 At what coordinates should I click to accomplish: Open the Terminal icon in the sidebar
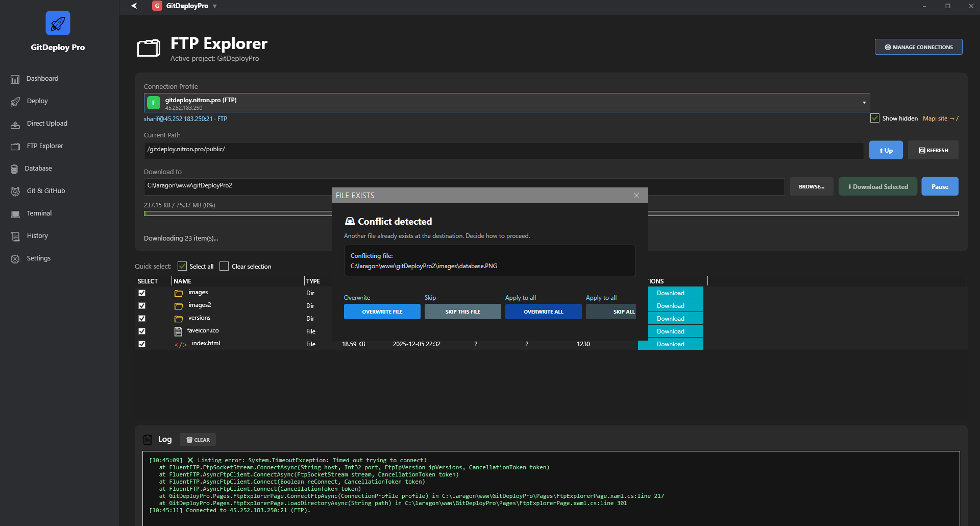15,213
